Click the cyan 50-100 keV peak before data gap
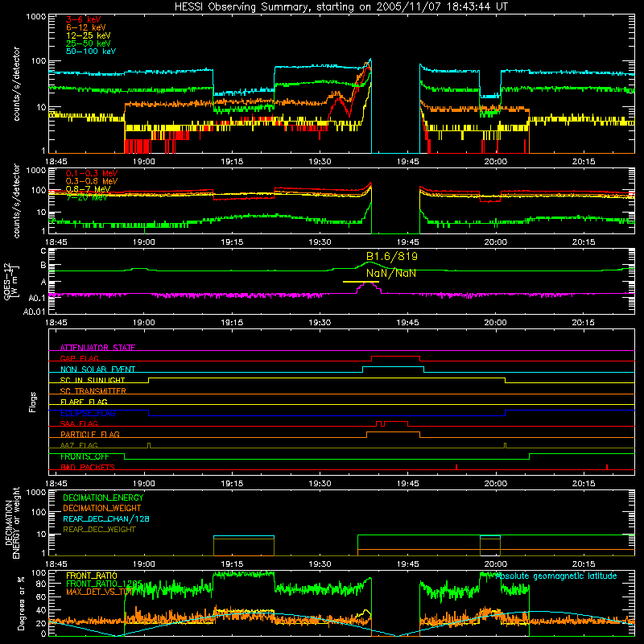This screenshot has height=644, width=644. 371,60
